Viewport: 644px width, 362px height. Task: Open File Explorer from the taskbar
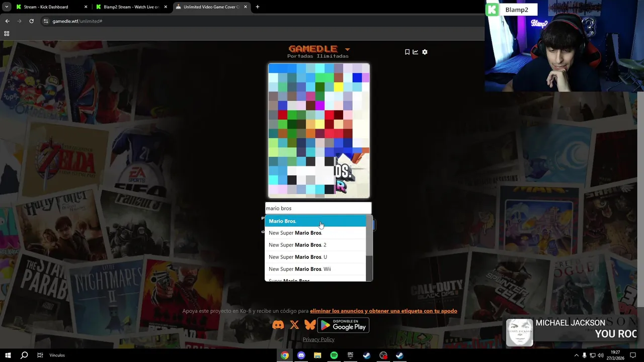tap(317, 355)
